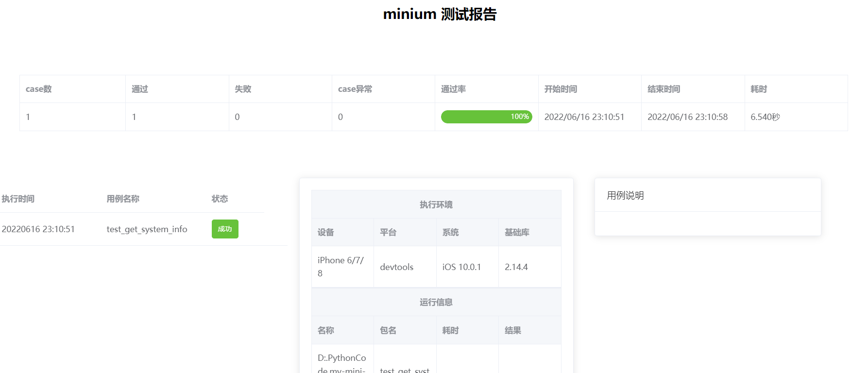
Task: Click the iOS 10.0.1 system cell
Action: click(x=467, y=267)
